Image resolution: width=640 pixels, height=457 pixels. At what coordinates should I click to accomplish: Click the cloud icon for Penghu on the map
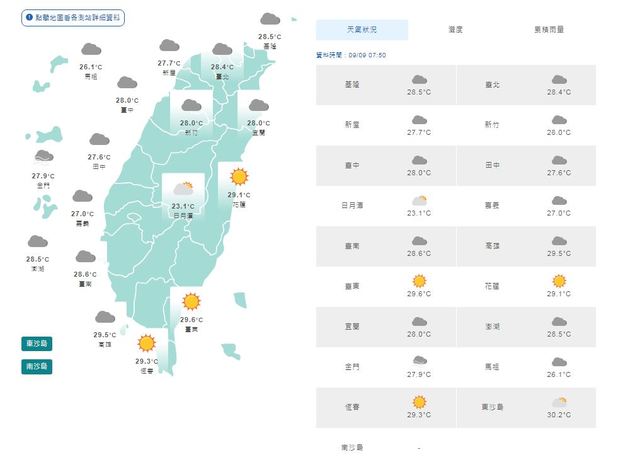tap(37, 242)
